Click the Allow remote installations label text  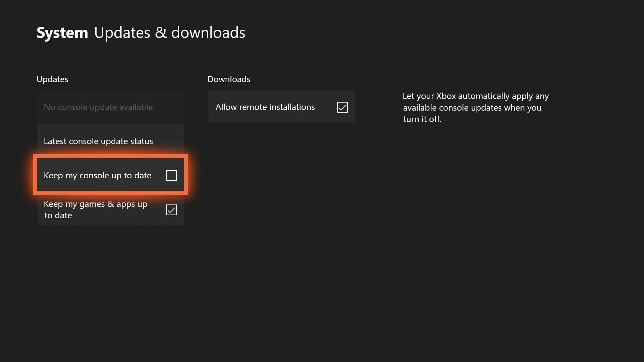265,107
